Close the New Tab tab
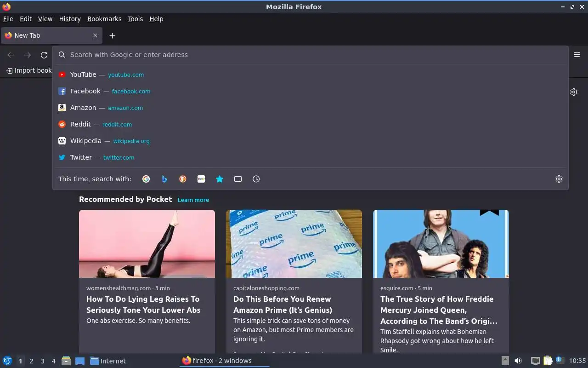588x368 pixels. point(95,35)
